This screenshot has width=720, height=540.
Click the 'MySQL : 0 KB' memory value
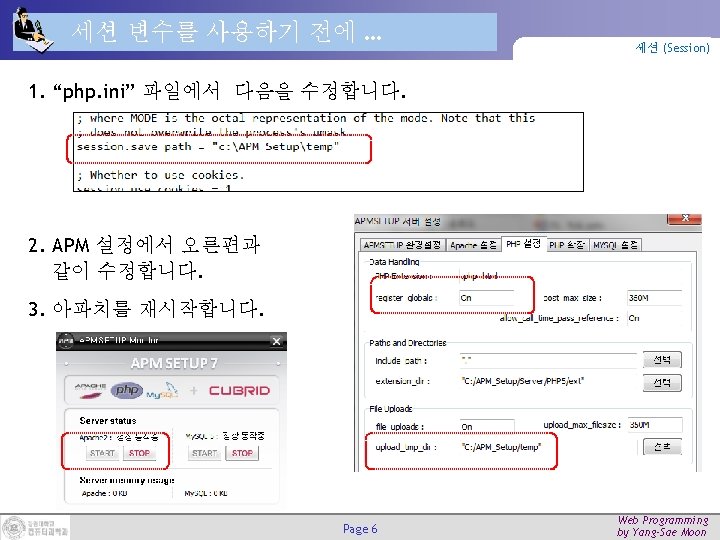206,493
